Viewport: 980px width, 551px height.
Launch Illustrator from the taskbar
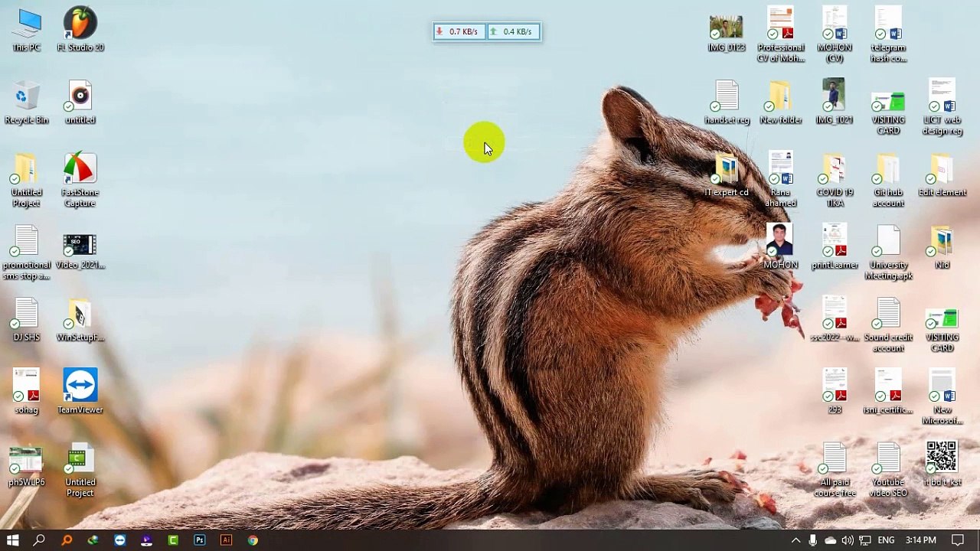[x=226, y=540]
